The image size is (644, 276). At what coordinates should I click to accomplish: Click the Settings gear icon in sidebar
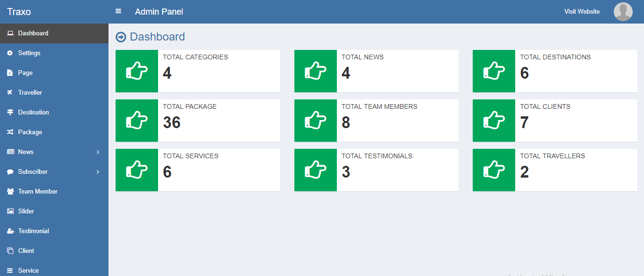[x=10, y=53]
